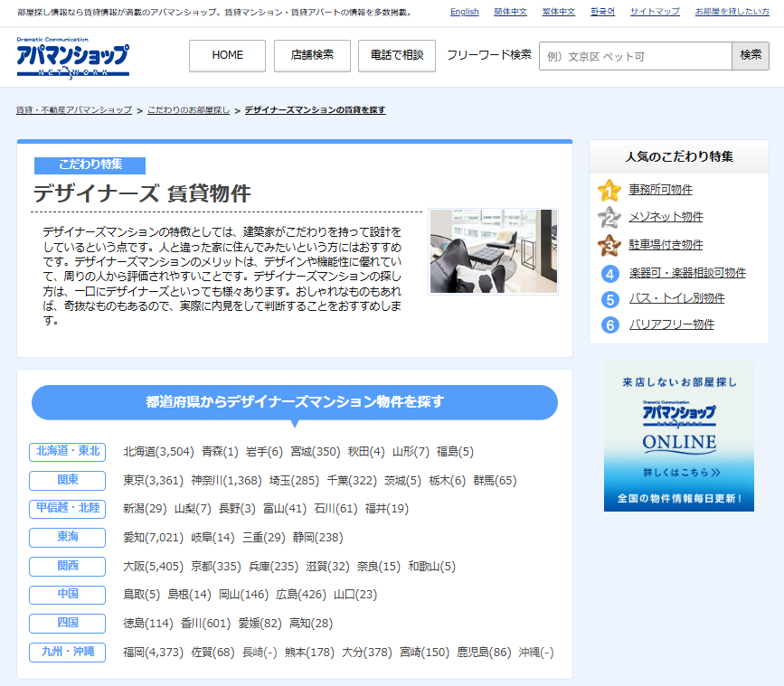Select the 北海道・東北 region tab
The image size is (784, 686).
tap(68, 452)
